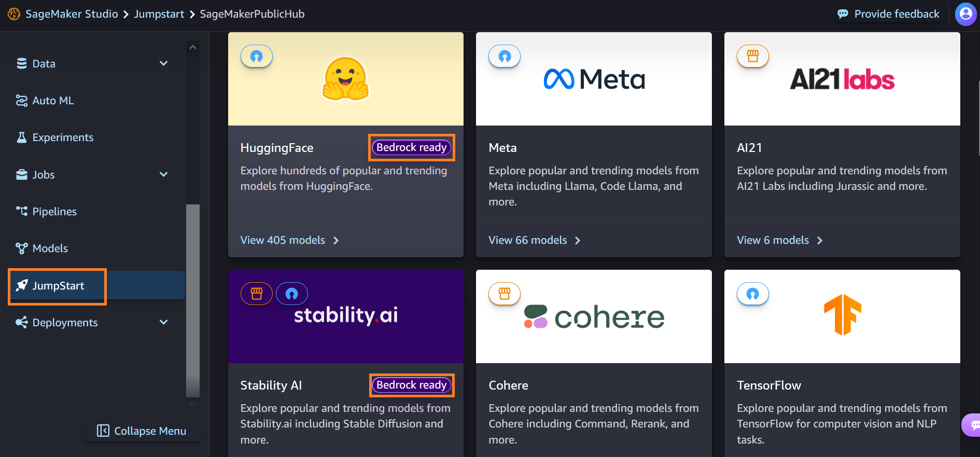Screen dimensions: 980x457
Task: Click the marketplace badge on Cohere card
Action: 505,294
